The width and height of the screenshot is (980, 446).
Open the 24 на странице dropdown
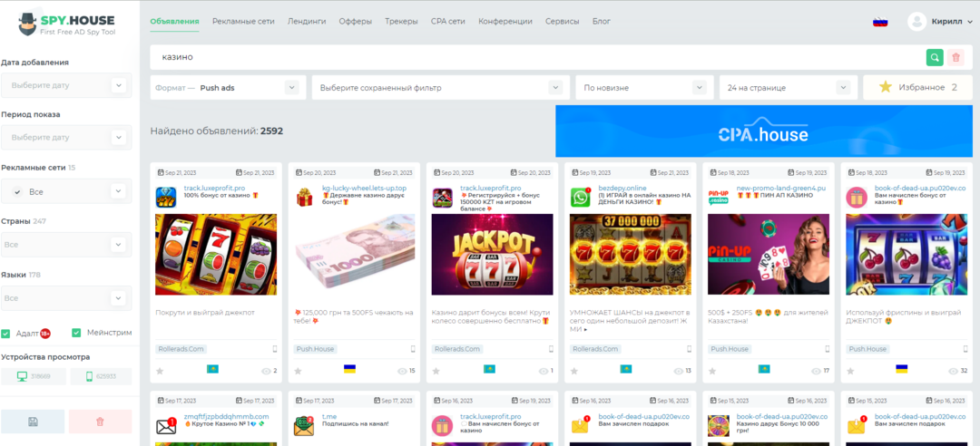pos(787,88)
